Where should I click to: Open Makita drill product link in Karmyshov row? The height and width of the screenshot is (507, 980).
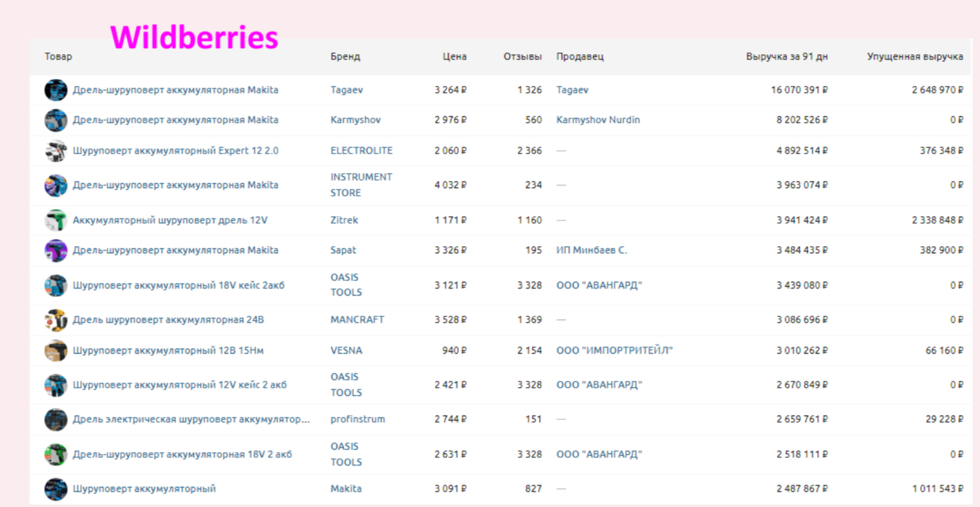tap(176, 120)
